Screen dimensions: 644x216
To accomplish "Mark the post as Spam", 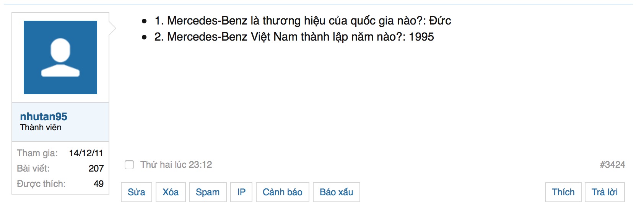I will 208,192.
